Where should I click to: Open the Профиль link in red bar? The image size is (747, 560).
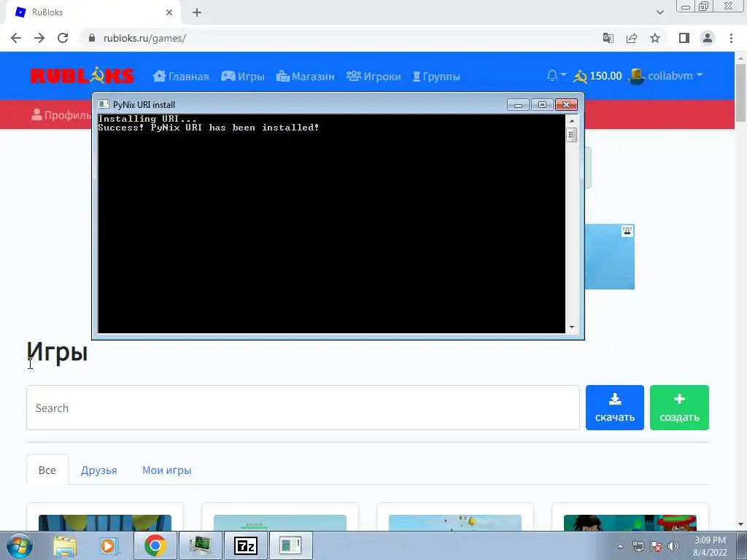[x=61, y=114]
